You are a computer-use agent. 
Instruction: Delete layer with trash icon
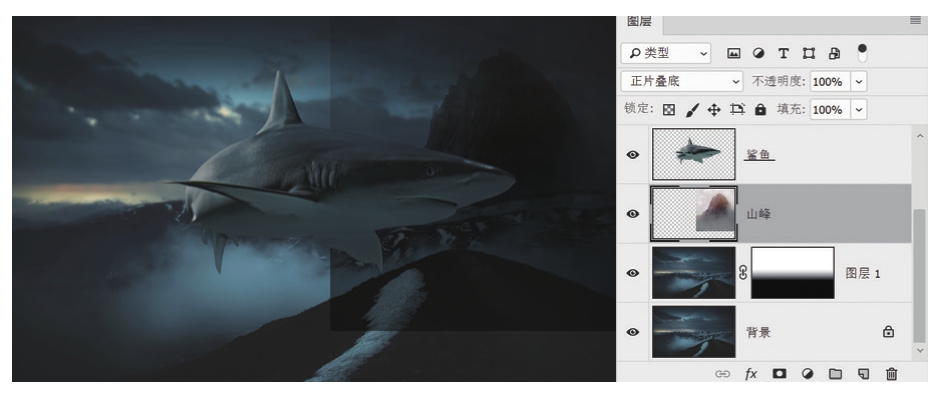tap(891, 374)
